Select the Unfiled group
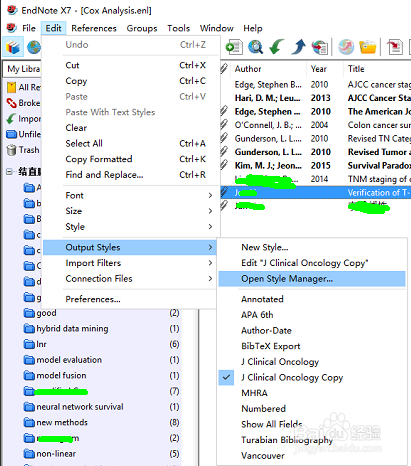 (23, 134)
